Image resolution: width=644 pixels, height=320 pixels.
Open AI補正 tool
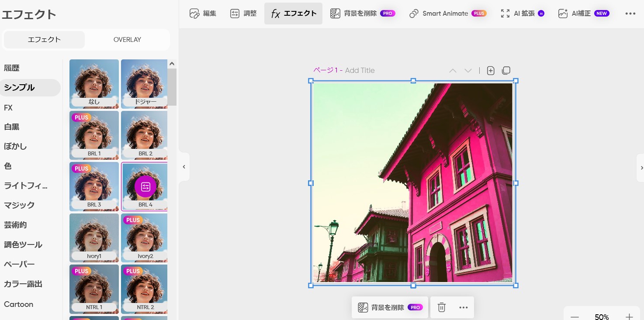click(584, 14)
